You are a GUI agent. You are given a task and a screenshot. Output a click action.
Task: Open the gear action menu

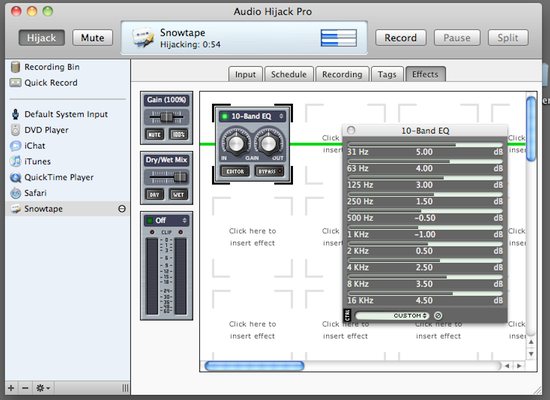click(x=43, y=388)
